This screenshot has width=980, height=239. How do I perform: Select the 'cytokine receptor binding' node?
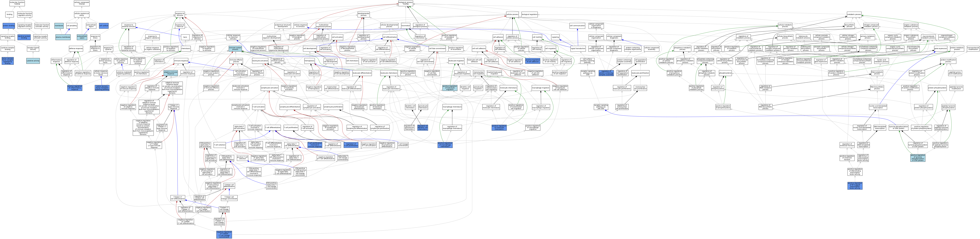pos(8,49)
